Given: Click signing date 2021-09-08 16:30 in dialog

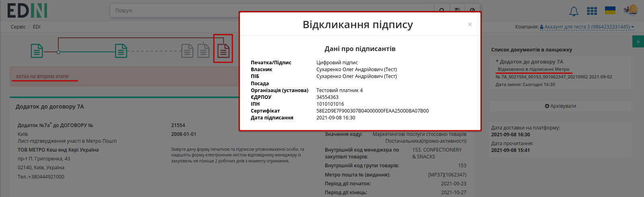Looking at the screenshot, I should (336, 118).
